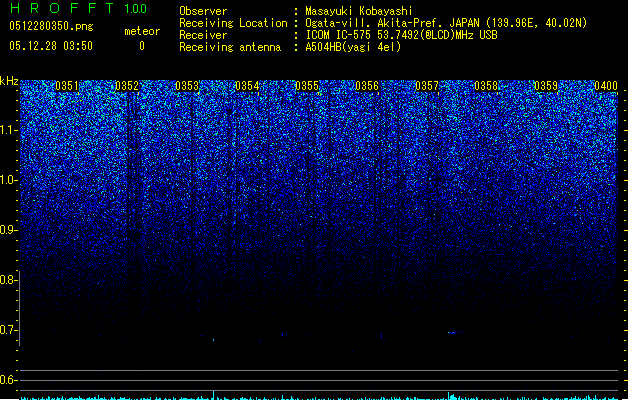Image resolution: width=629 pixels, height=400 pixels.
Task: Click the 0.8 kHz axis label
Action: point(8,280)
